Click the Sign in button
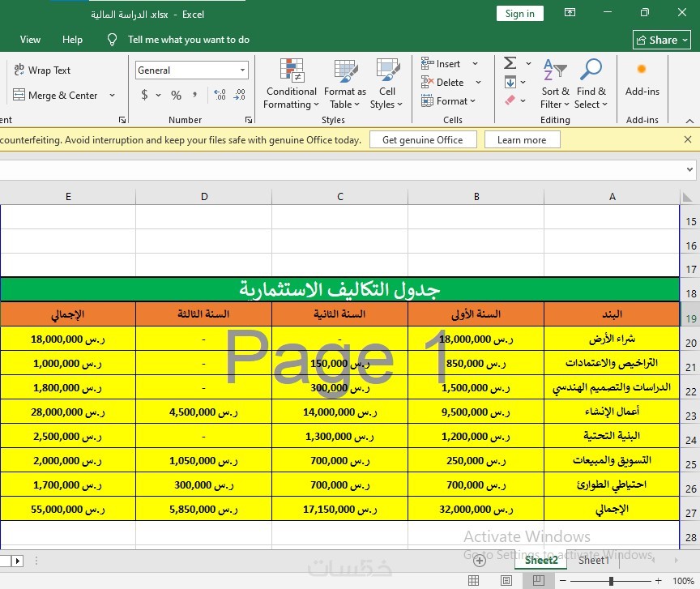This screenshot has width=700, height=589. tap(519, 14)
